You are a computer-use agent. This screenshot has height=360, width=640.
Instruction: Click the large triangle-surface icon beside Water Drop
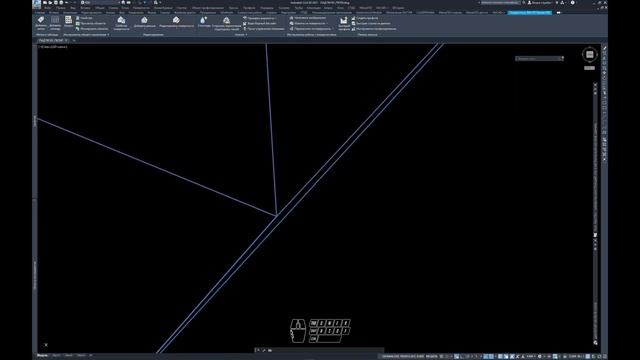227,23
